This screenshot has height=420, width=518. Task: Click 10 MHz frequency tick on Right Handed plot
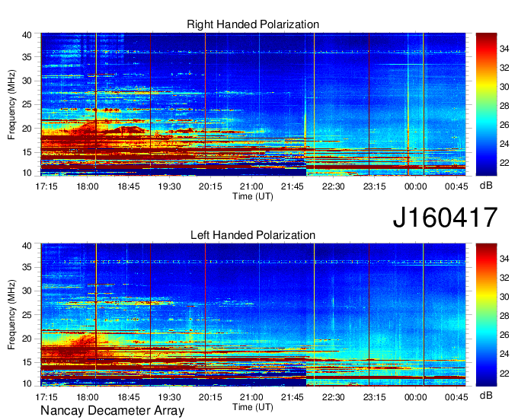(27, 173)
